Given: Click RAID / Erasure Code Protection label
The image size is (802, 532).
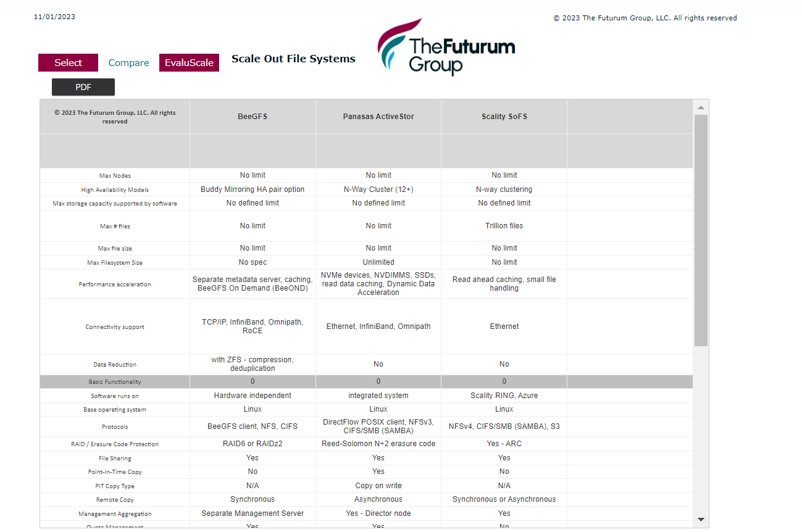Looking at the screenshot, I should point(115,444).
